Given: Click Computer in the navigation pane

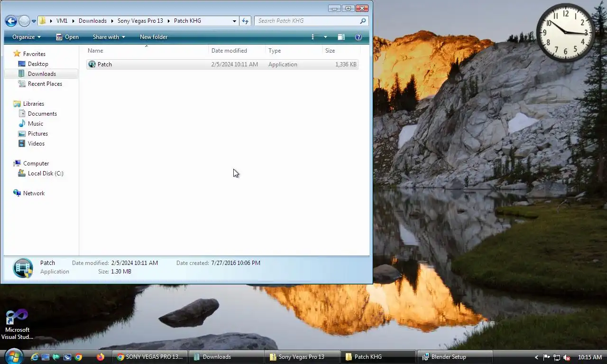Looking at the screenshot, I should [x=36, y=164].
